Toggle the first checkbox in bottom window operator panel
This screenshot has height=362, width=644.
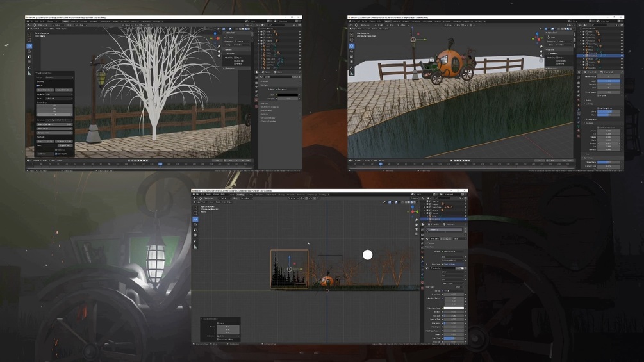pos(218,324)
